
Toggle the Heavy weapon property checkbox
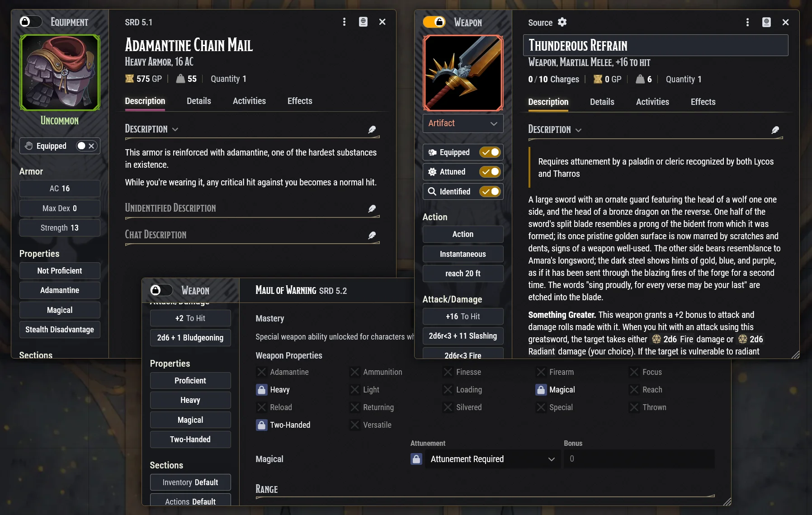(x=261, y=390)
